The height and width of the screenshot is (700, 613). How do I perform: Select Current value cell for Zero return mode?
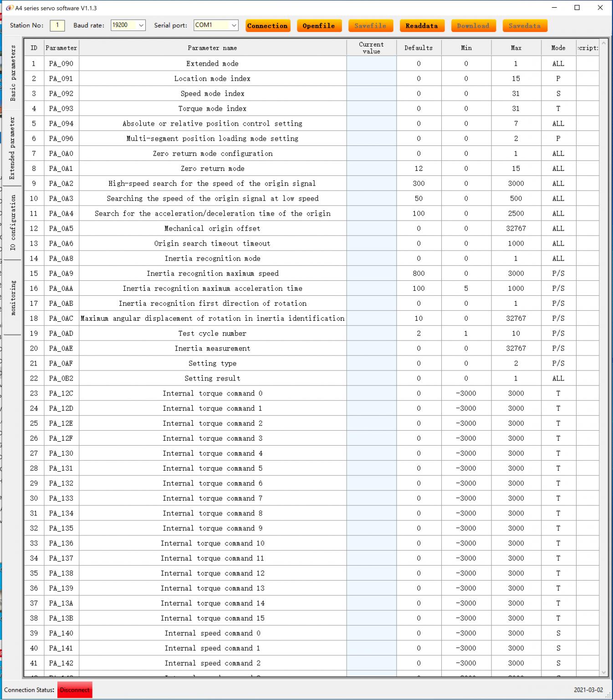pos(371,169)
